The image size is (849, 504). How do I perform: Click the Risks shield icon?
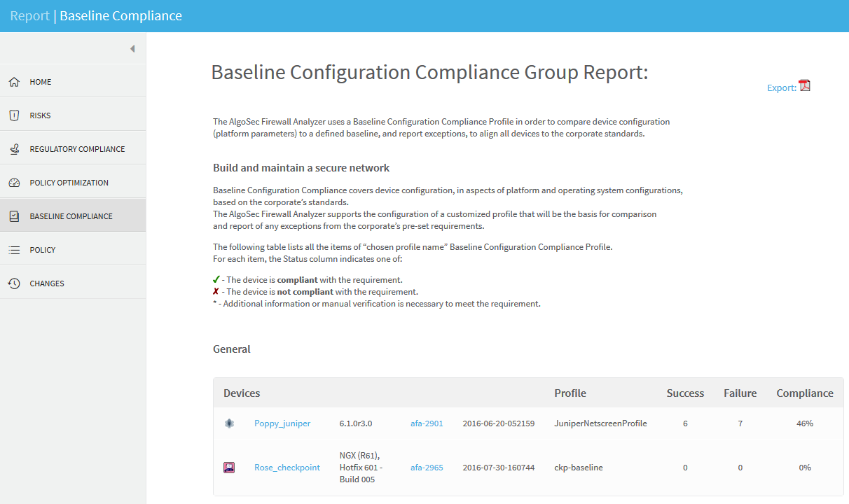click(14, 115)
